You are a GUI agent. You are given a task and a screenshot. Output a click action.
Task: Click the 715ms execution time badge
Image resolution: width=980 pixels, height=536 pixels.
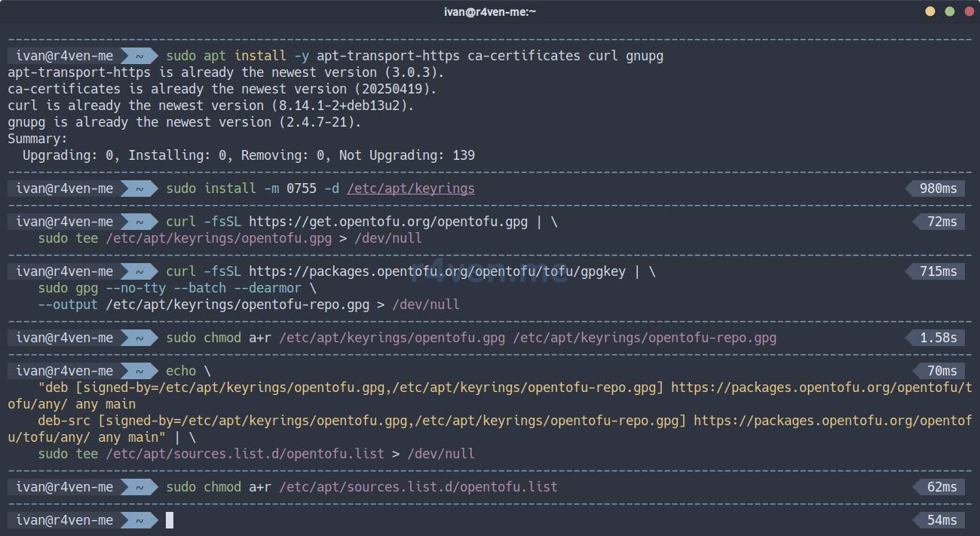(938, 271)
